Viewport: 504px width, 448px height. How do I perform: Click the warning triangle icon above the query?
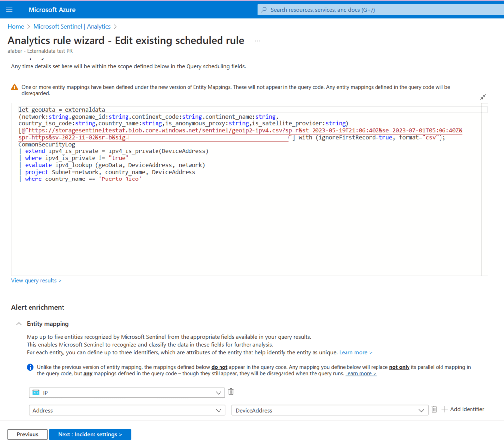pyautogui.click(x=15, y=87)
